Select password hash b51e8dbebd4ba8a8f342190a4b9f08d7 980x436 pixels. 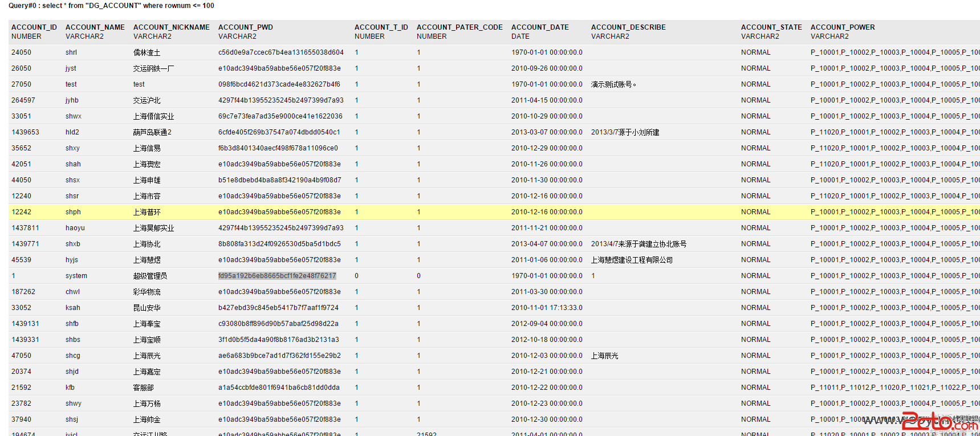click(280, 180)
